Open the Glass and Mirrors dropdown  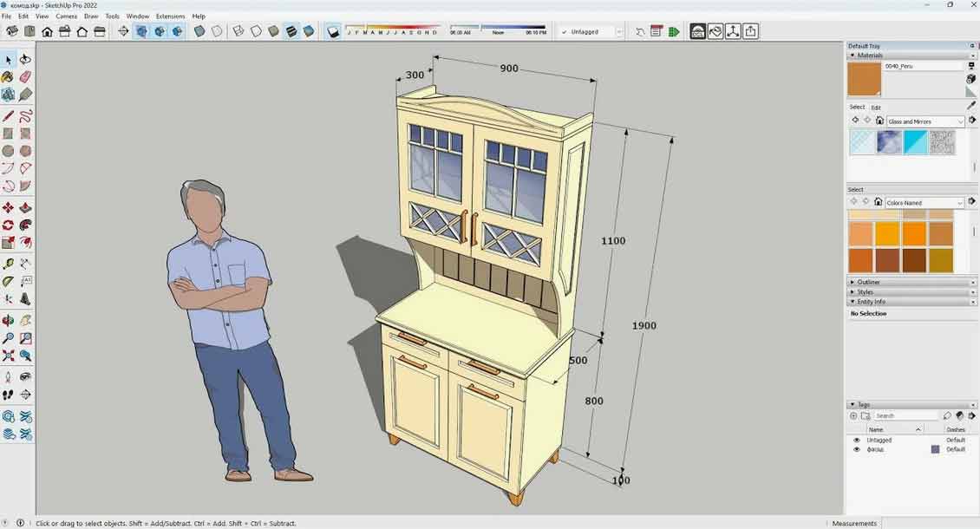click(925, 121)
